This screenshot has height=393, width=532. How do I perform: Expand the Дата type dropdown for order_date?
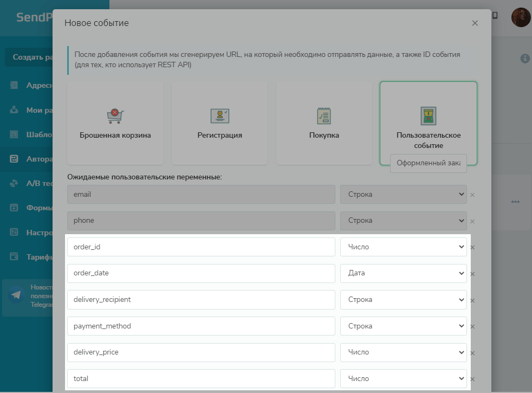[403, 273]
